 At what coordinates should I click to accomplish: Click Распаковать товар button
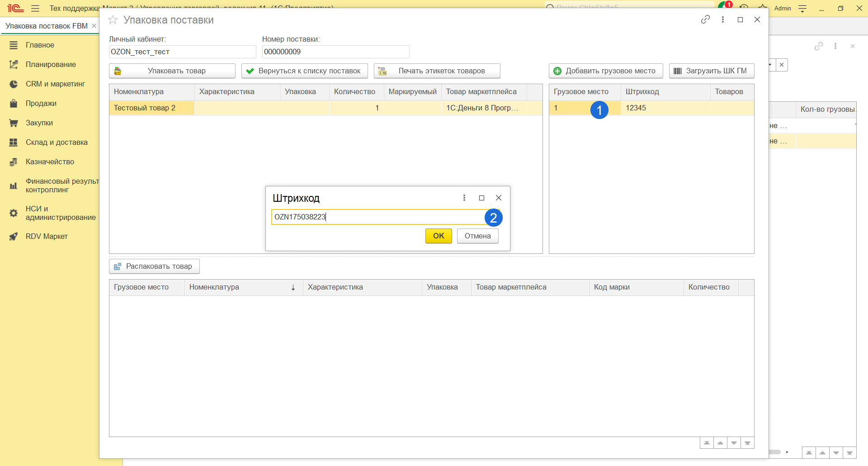pyautogui.click(x=154, y=266)
